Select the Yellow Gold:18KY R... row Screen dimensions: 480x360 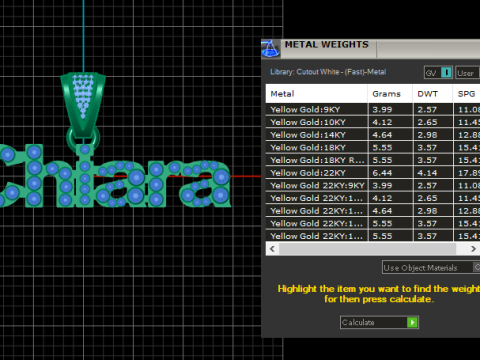coord(373,160)
